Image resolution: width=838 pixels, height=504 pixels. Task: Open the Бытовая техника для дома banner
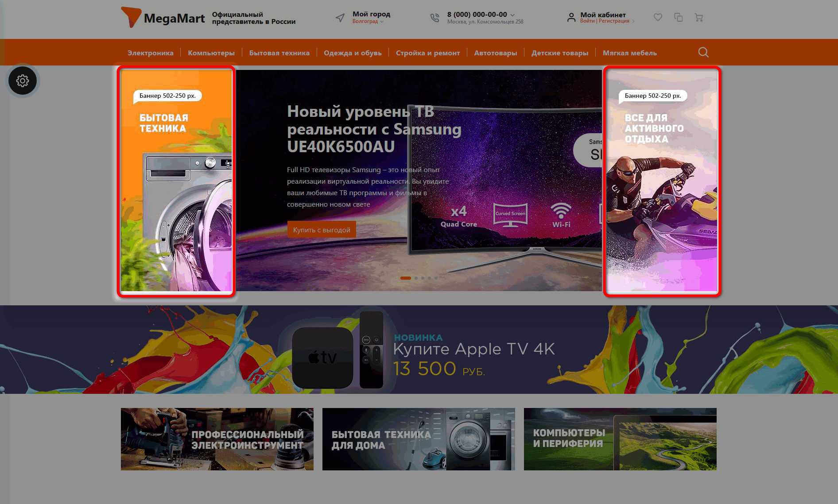[419, 439]
